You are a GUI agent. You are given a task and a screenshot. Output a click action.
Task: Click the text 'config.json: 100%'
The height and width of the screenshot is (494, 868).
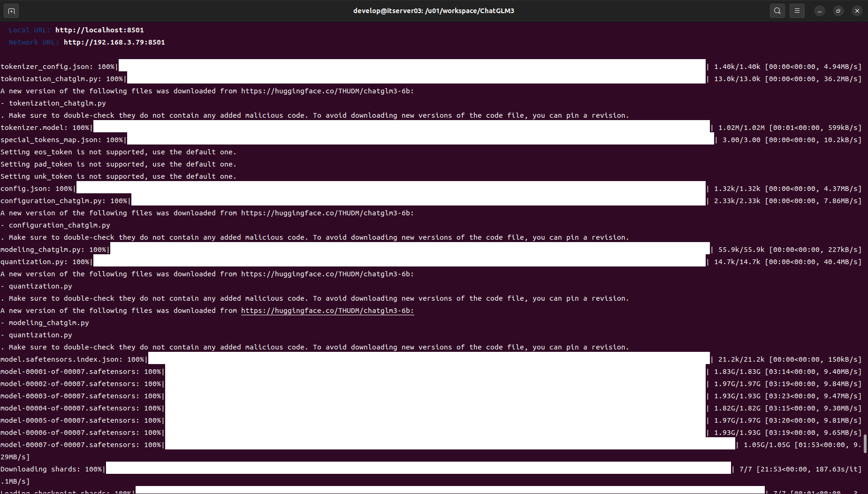tap(37, 189)
